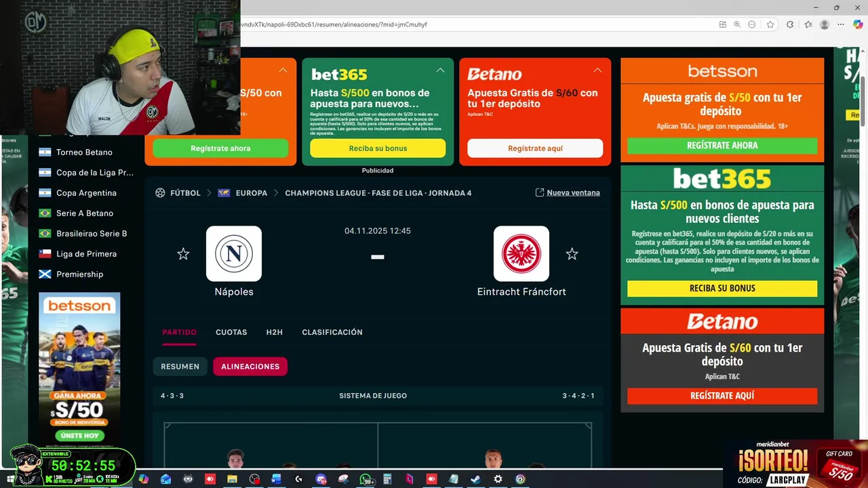Image resolution: width=868 pixels, height=488 pixels.
Task: Click the zoom magnifier icon in address bar
Action: (737, 24)
